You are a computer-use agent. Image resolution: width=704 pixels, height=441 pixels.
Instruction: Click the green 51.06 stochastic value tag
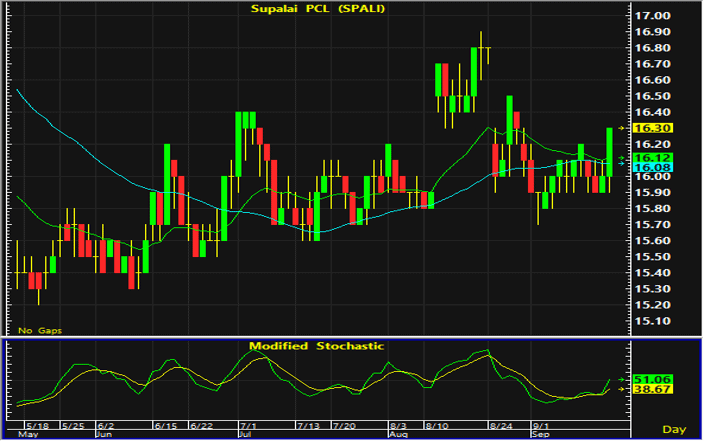tap(652, 379)
